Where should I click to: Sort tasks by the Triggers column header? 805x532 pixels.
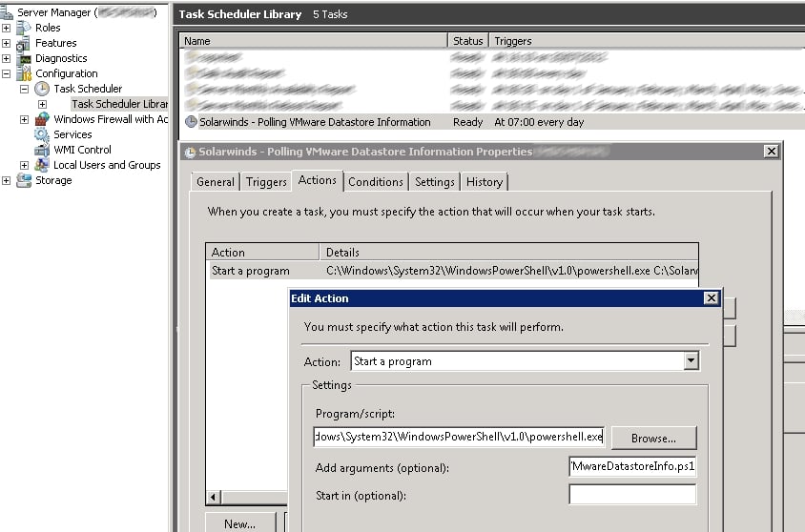tap(647, 41)
